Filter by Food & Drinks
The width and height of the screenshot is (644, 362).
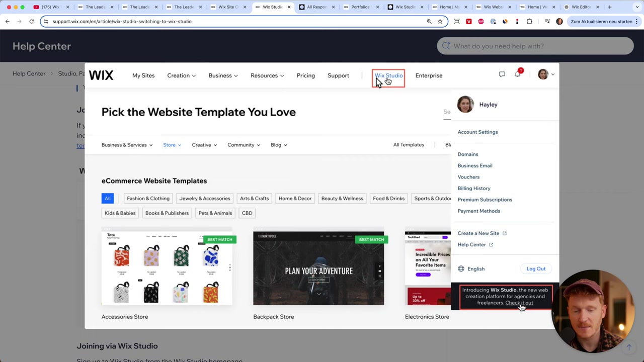point(388,199)
